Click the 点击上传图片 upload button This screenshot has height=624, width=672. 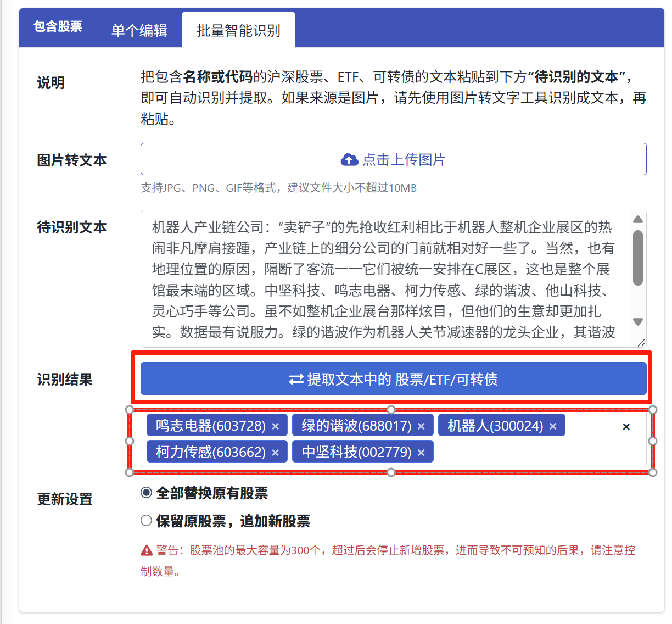click(393, 159)
